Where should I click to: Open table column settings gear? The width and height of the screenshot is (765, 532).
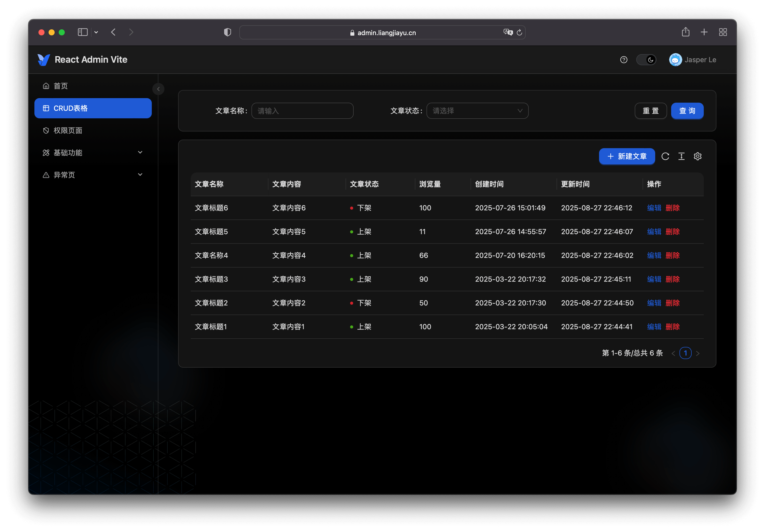697,156
